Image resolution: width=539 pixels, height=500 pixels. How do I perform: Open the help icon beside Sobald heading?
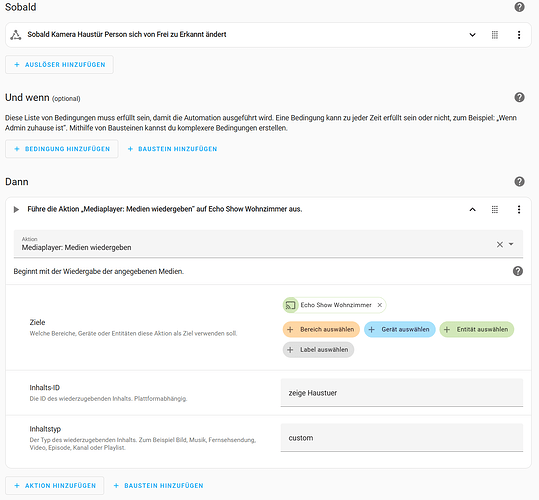[519, 7]
